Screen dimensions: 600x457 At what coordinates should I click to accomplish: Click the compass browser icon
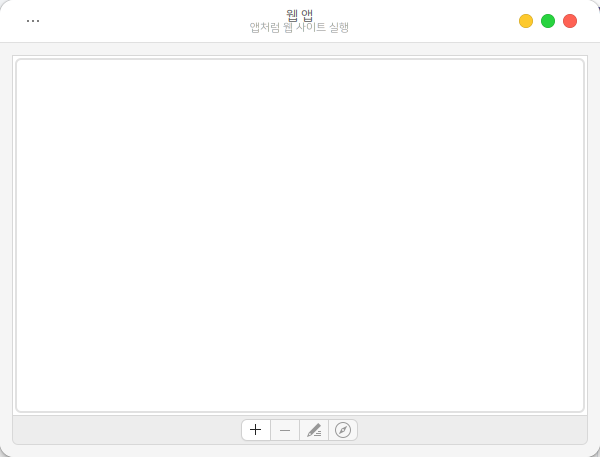click(343, 430)
